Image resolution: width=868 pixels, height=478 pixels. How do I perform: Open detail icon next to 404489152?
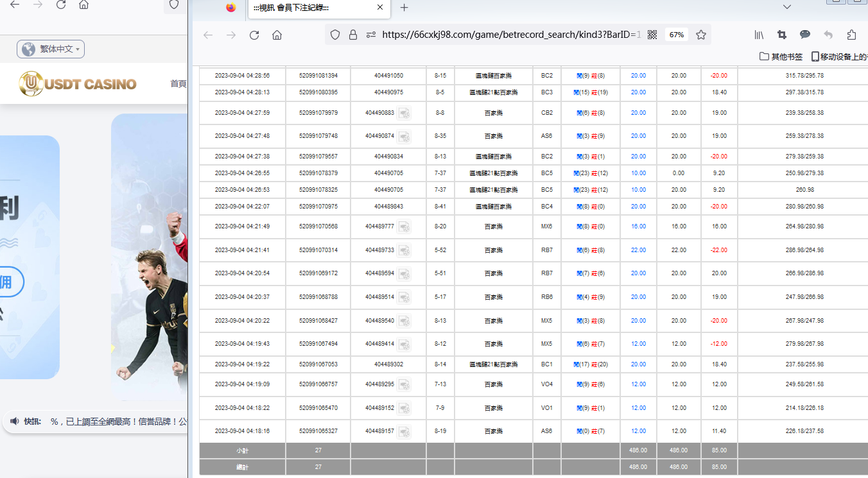coord(404,408)
